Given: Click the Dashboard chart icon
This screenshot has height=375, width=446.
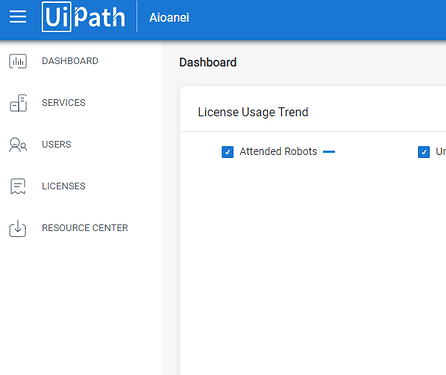Looking at the screenshot, I should coord(18,61).
